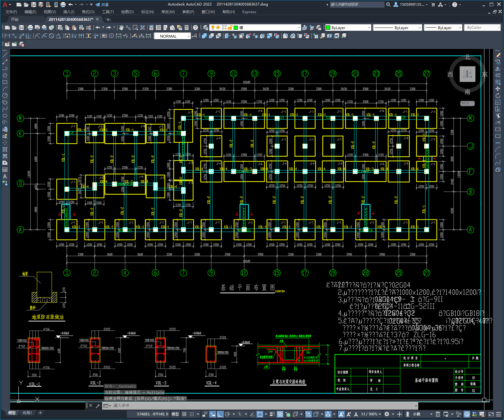This screenshot has width=504, height=420.
Task: Select the Line tool in left toolbar
Action: tap(5, 55)
